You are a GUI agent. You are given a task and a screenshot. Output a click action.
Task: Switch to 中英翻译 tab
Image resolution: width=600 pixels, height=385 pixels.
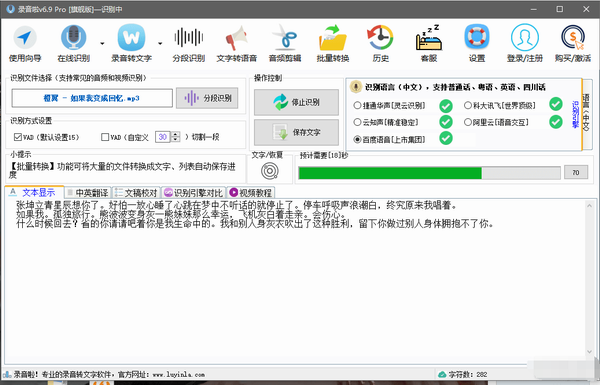88,192
